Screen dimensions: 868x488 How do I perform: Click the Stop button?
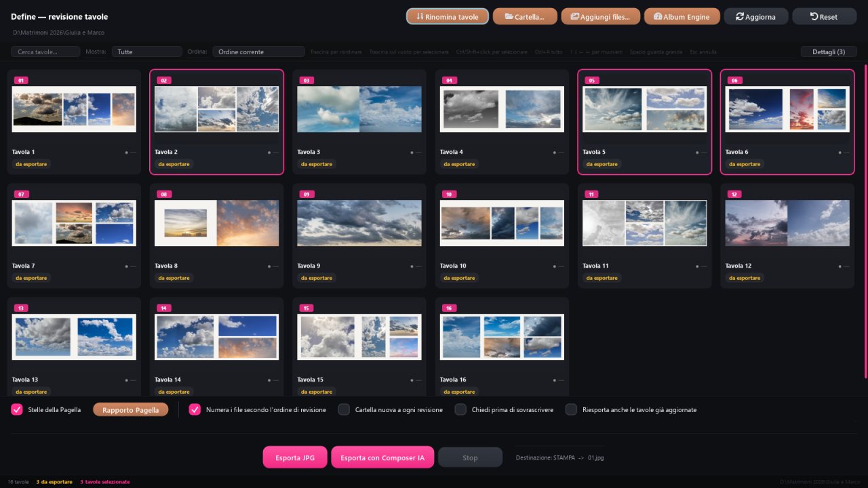[x=470, y=457]
